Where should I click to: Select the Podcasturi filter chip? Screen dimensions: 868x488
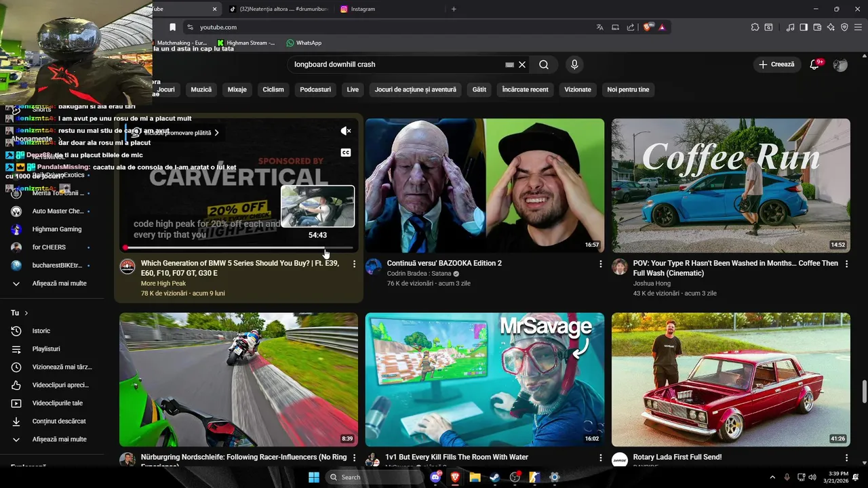tap(315, 89)
